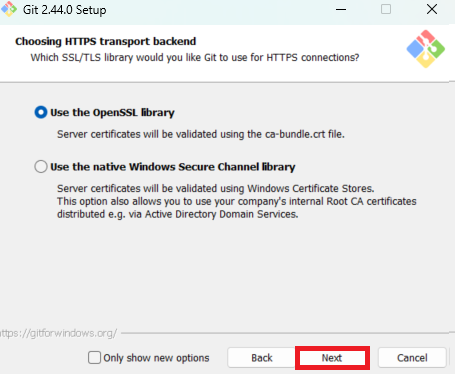Screen dimensions: 455x374
Task: Cancel the Git setup
Action: click(x=412, y=358)
